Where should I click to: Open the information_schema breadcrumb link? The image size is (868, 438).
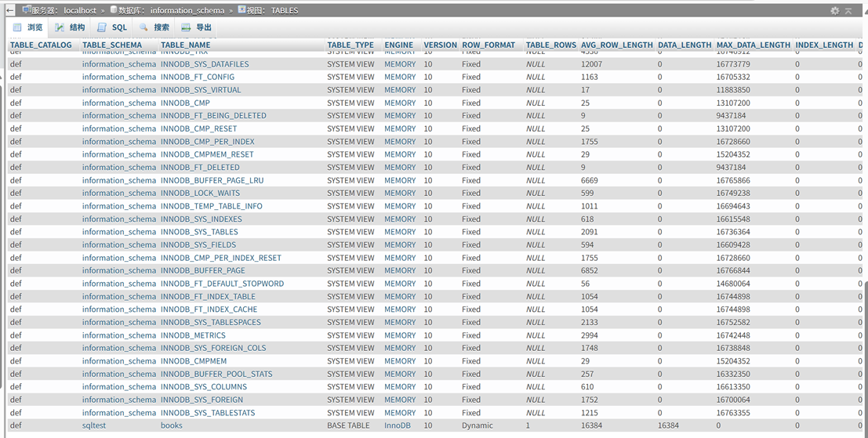187,10
